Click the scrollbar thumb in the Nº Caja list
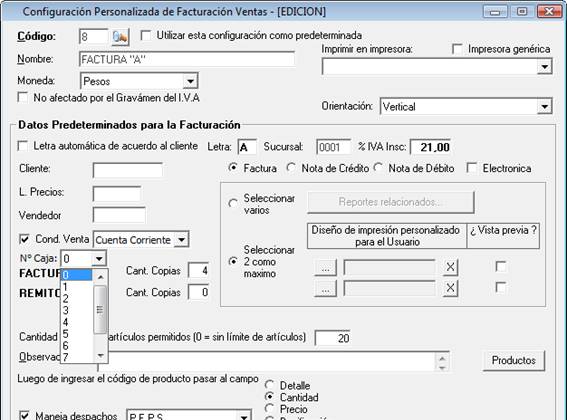This screenshot has height=420, width=567. 100,309
